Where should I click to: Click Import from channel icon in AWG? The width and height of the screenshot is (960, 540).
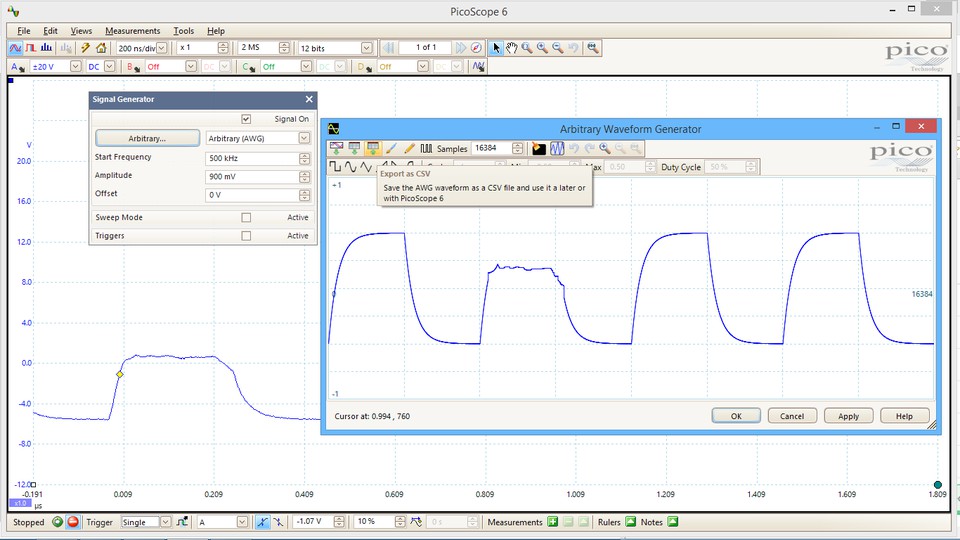336,148
